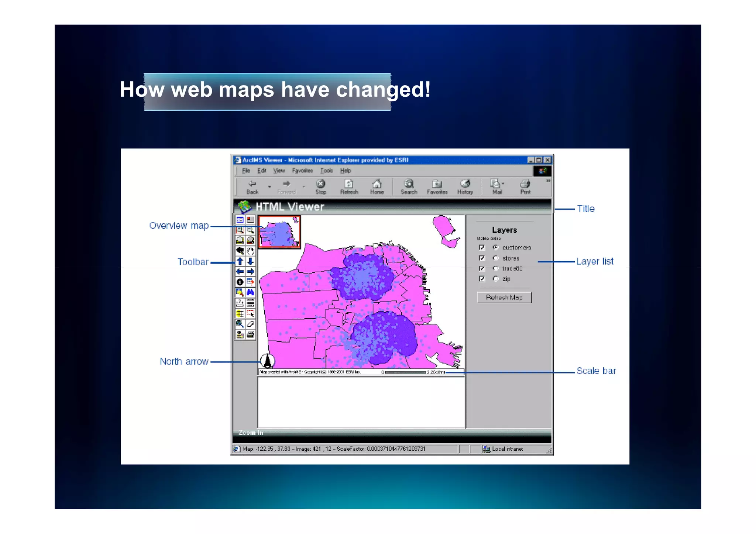Uncheck stores layer visibility checkbox
Screen dimensions: 756x534
(x=482, y=258)
